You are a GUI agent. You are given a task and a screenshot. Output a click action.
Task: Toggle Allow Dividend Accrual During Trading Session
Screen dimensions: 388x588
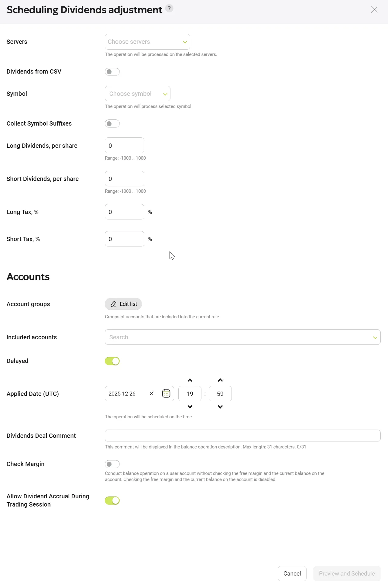[112, 501]
